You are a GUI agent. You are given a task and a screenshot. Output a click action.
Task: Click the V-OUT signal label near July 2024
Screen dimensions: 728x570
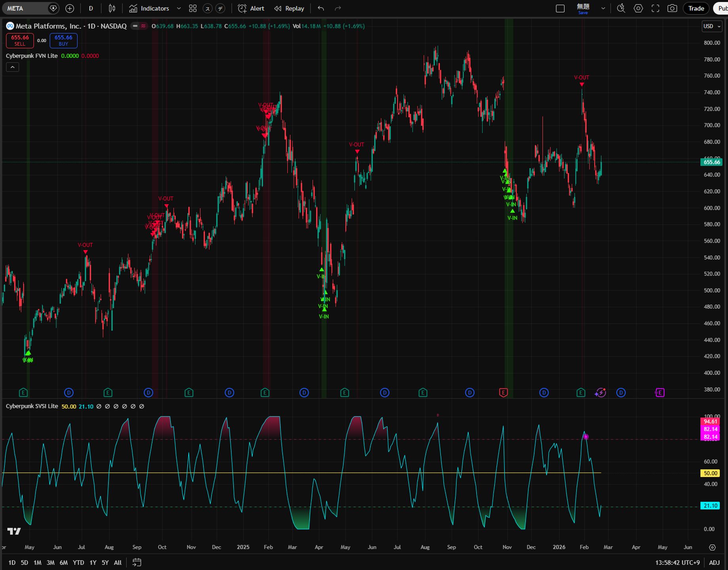click(85, 245)
